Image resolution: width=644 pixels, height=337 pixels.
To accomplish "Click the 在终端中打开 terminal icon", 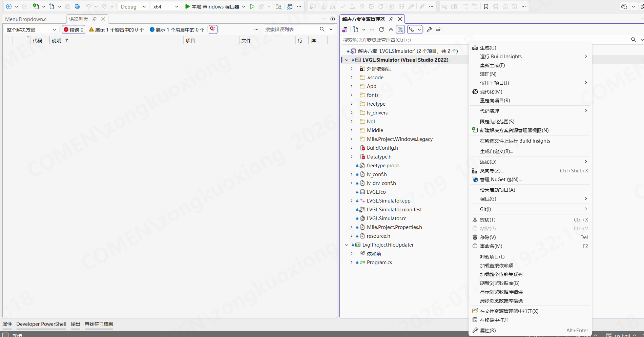I will pyautogui.click(x=475, y=320).
